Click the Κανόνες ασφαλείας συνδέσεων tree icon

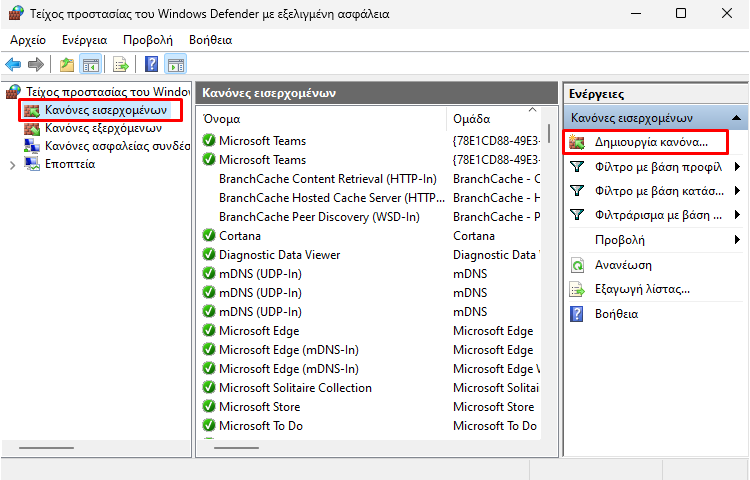pyautogui.click(x=32, y=146)
